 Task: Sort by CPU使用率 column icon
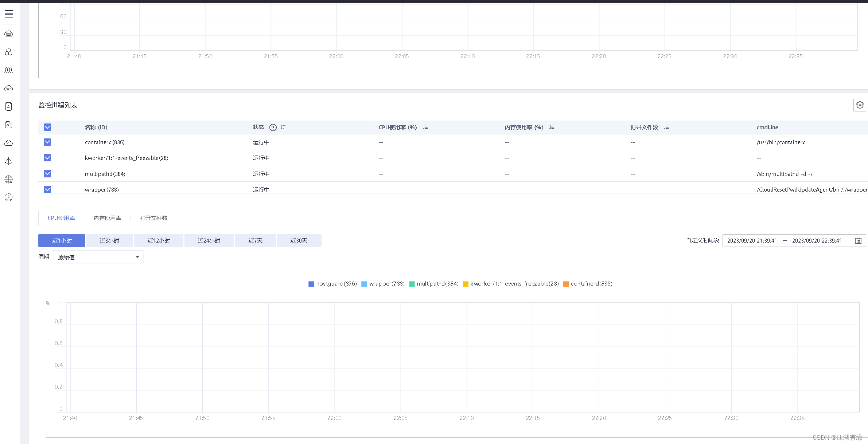pyautogui.click(x=425, y=127)
